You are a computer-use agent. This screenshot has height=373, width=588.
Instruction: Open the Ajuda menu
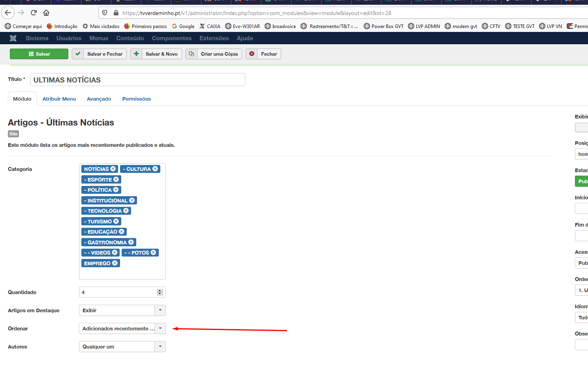[x=245, y=38]
